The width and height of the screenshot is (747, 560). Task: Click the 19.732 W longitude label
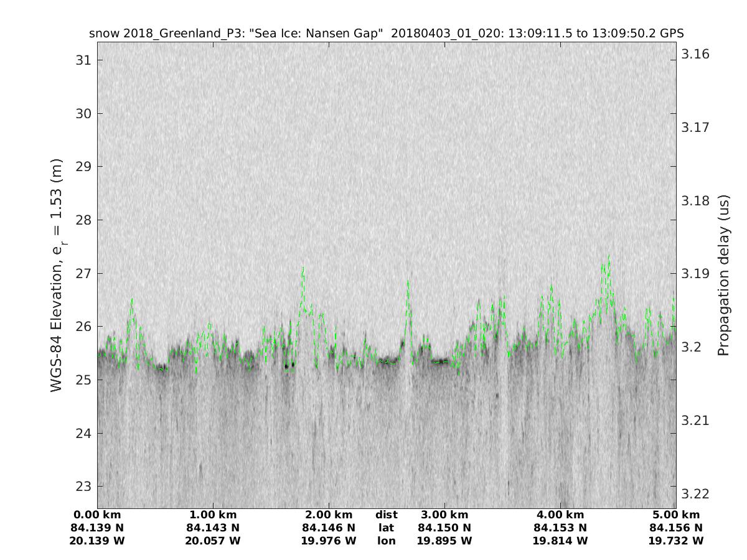tap(676, 541)
